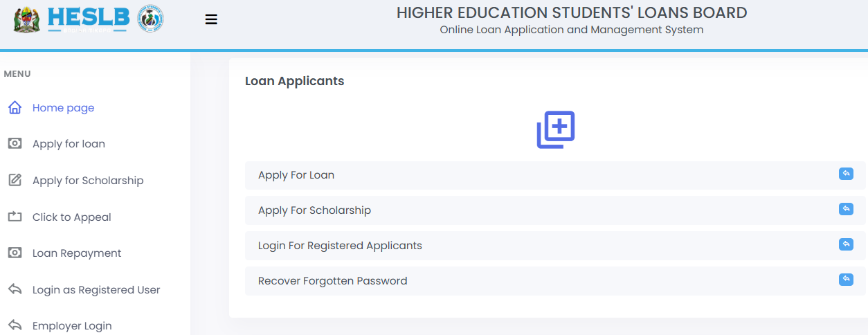
Task: Open Home page in sidebar menu
Action: (x=63, y=108)
